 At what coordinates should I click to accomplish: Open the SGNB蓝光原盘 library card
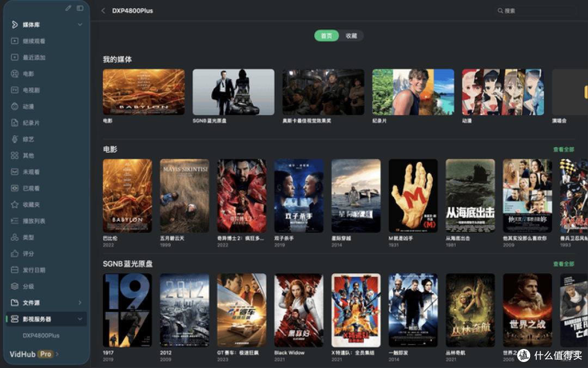233,92
